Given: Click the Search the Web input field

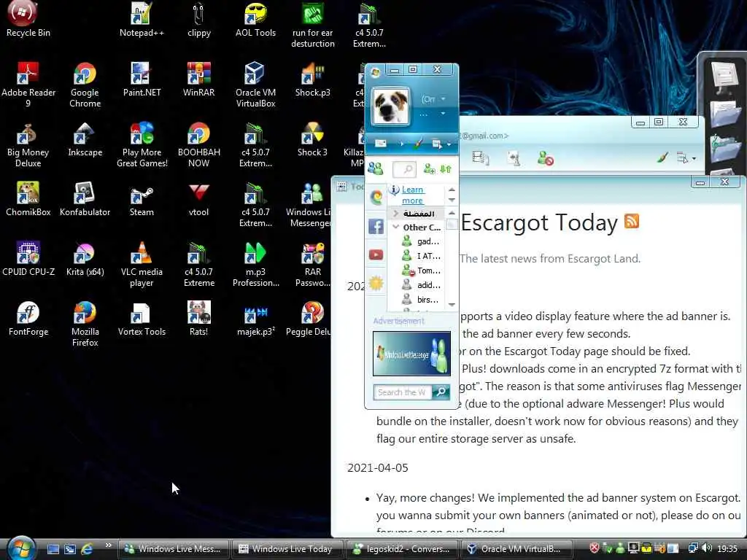Looking at the screenshot, I should tap(403, 392).
